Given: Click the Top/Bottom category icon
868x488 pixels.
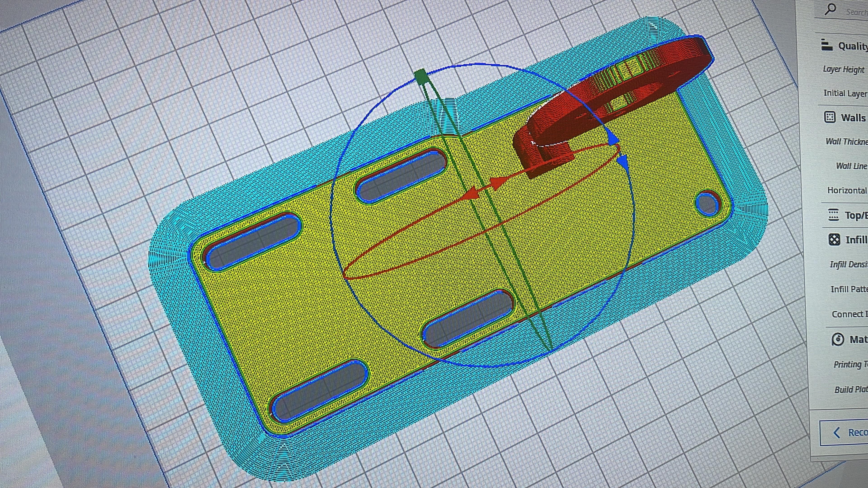Looking at the screenshot, I should point(833,215).
